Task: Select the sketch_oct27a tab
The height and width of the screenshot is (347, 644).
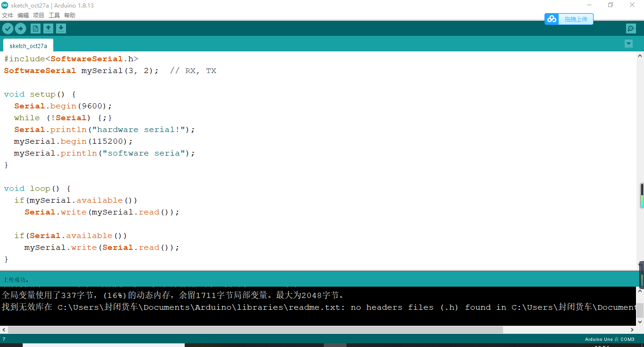Action: point(28,46)
